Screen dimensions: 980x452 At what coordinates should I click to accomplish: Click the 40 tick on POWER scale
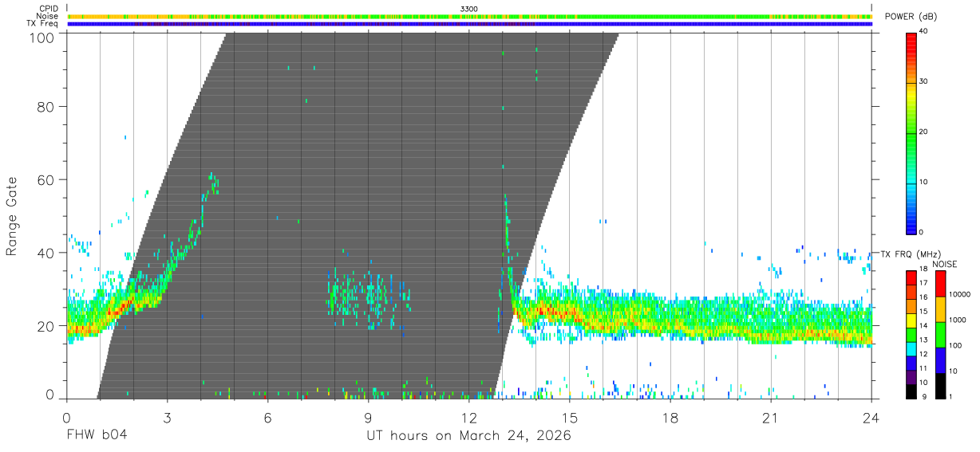click(925, 31)
